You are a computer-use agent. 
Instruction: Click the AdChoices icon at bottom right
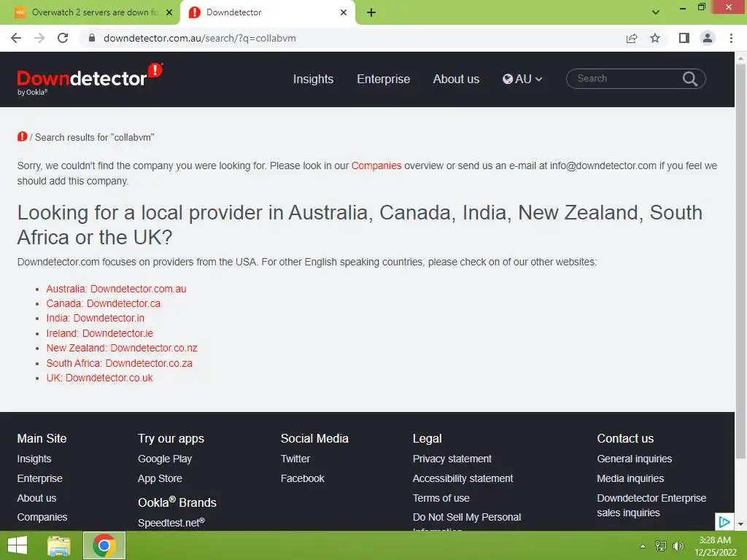pos(724,522)
